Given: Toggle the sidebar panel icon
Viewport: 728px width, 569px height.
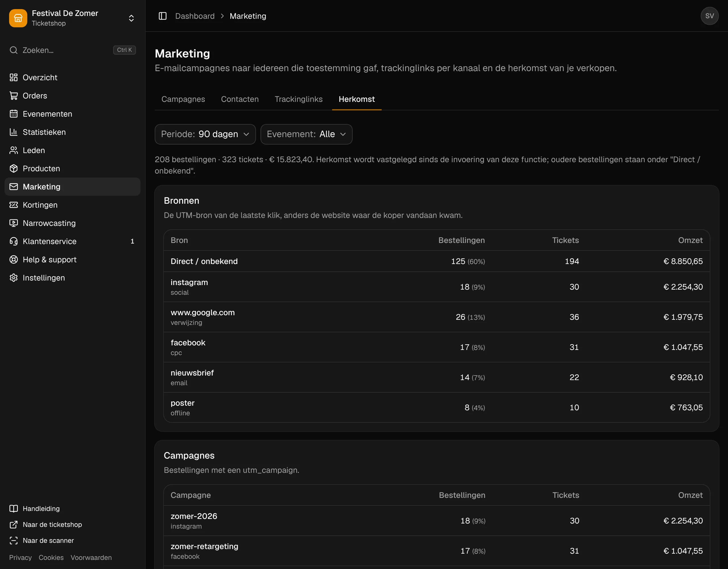Looking at the screenshot, I should pyautogui.click(x=163, y=16).
